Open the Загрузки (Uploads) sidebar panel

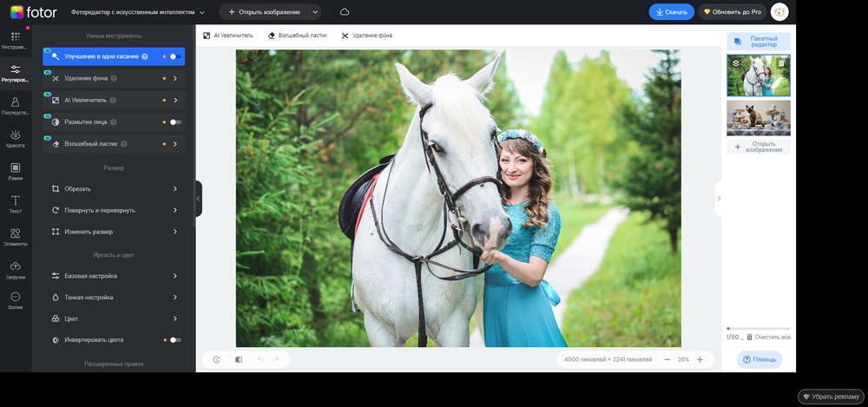click(x=15, y=270)
